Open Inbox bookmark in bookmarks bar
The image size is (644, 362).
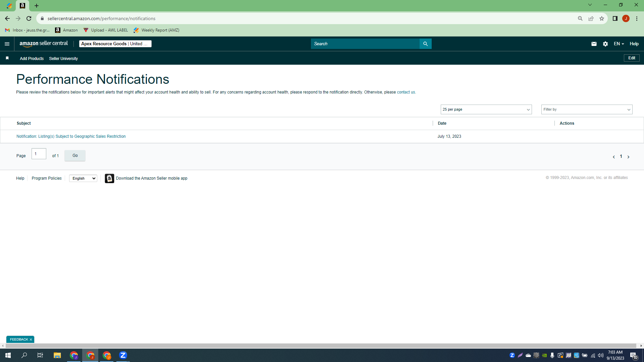pos(28,30)
